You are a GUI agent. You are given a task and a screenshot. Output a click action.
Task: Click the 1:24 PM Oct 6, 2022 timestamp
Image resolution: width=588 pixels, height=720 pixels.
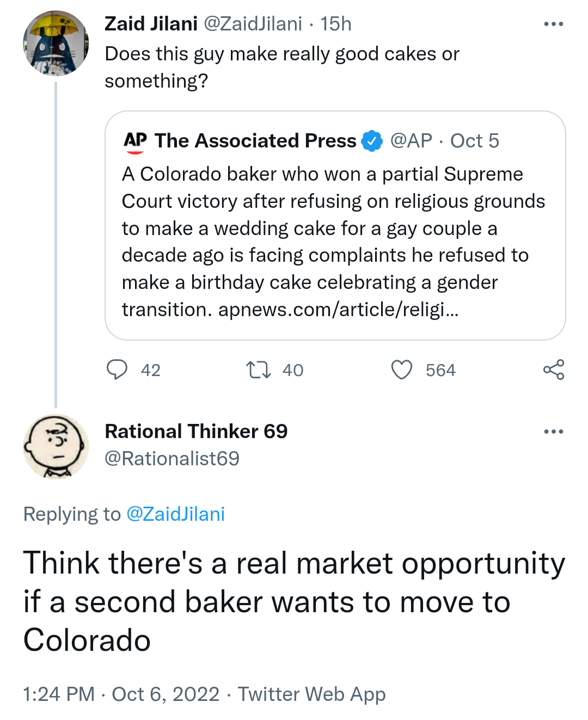121,694
